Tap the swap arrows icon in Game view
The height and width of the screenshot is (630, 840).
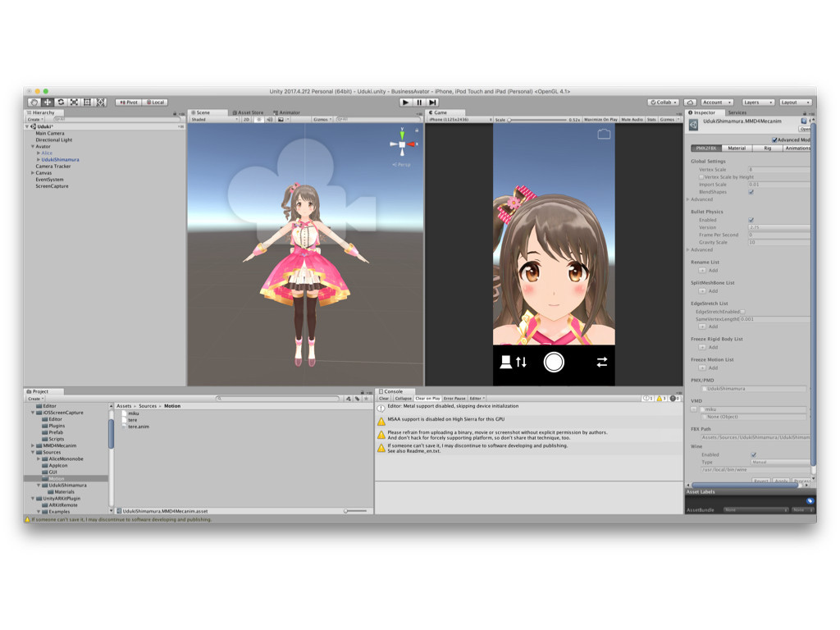point(602,363)
